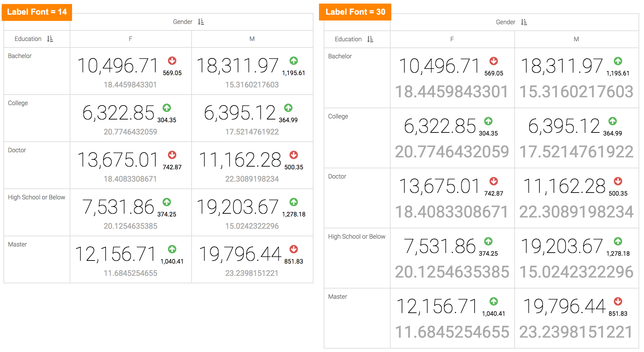Screen dimensions: 644x352
Task: Click green up arrow beside 18,311.97 in left table
Action: pyautogui.click(x=294, y=61)
